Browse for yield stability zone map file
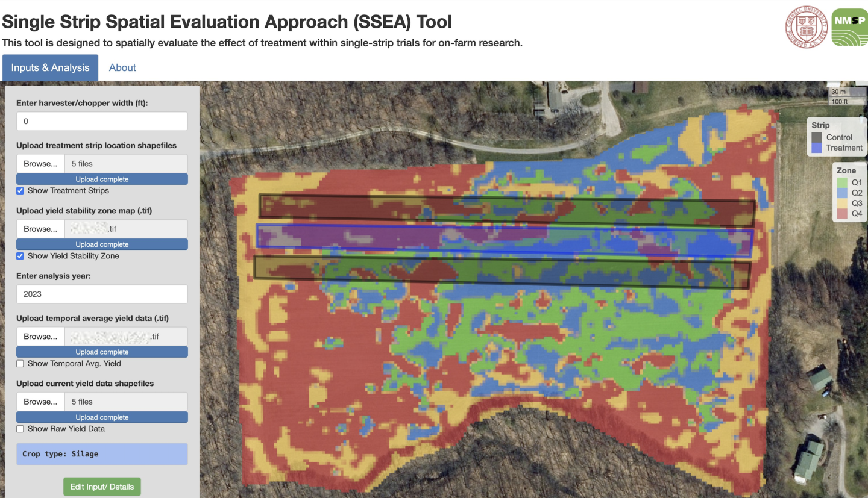Image resolution: width=868 pixels, height=498 pixels. click(40, 229)
